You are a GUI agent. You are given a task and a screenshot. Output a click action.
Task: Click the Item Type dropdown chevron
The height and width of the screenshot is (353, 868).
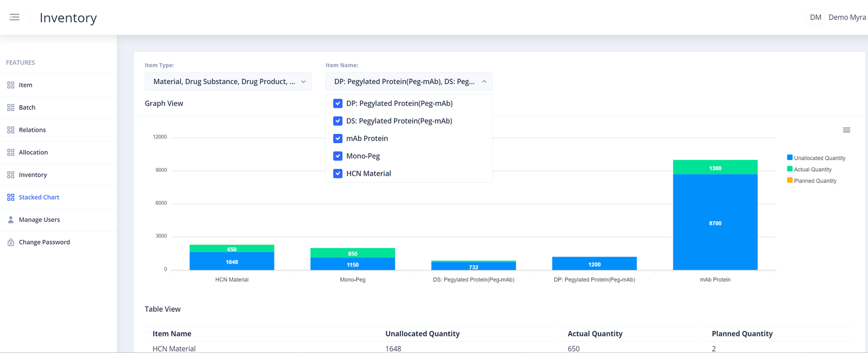click(303, 82)
